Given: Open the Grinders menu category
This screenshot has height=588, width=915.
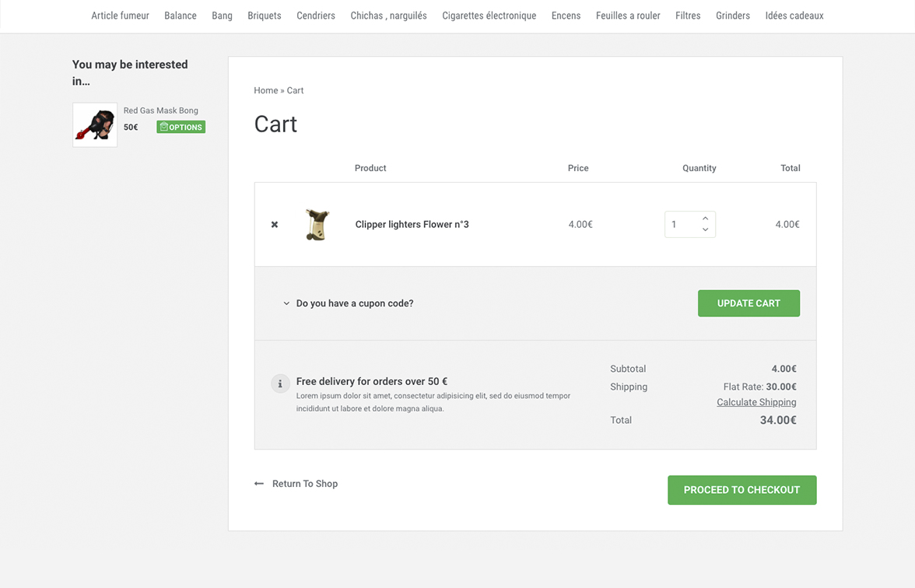Looking at the screenshot, I should [733, 16].
